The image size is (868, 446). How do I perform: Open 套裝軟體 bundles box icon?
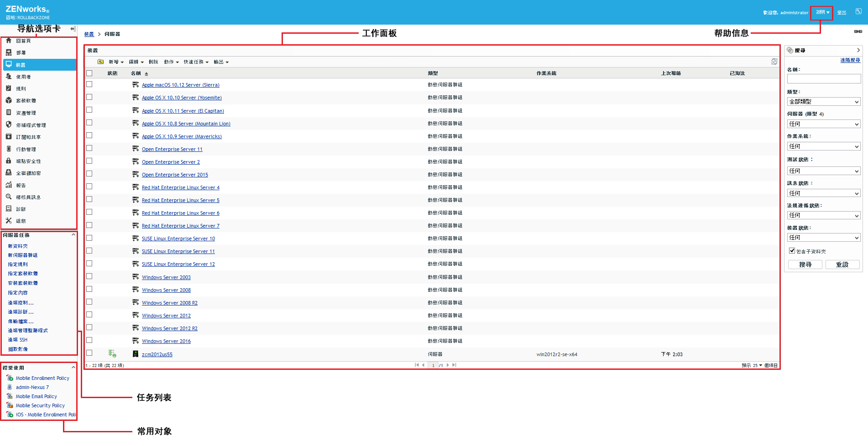click(x=9, y=100)
